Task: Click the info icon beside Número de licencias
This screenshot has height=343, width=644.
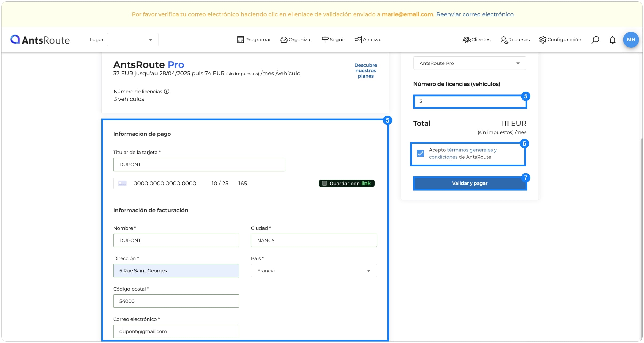Action: coord(166,92)
